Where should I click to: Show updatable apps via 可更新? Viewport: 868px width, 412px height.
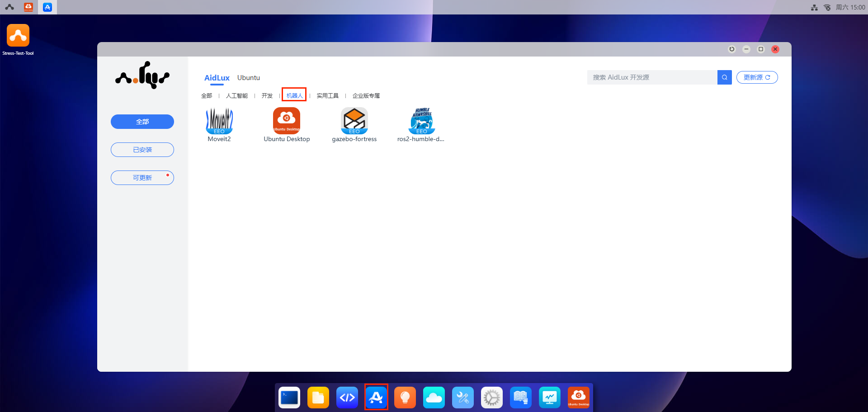tap(142, 178)
